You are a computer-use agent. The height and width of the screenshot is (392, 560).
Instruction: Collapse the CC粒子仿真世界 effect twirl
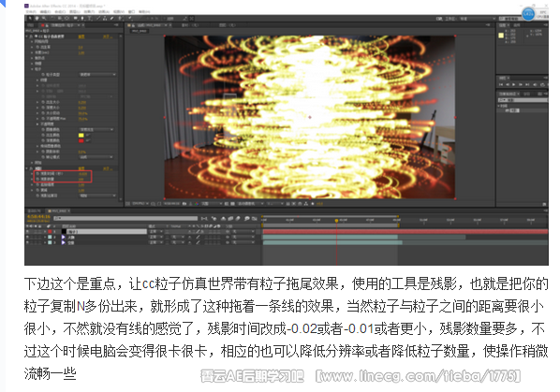pos(27,36)
